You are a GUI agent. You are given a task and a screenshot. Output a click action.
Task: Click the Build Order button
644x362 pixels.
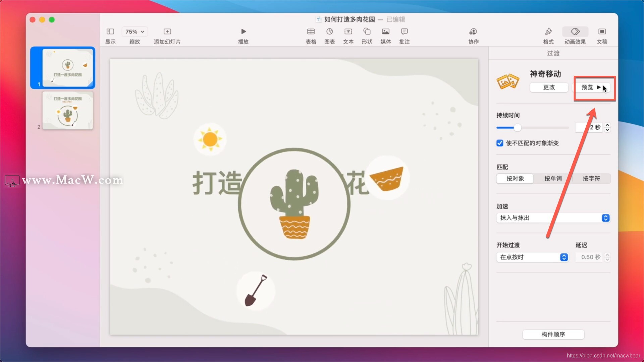pos(553,335)
